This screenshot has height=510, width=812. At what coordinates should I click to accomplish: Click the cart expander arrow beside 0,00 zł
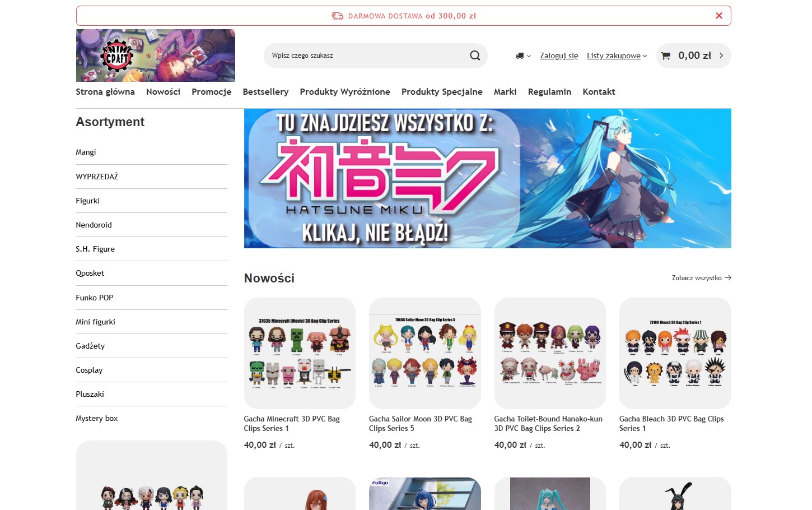pyautogui.click(x=722, y=55)
